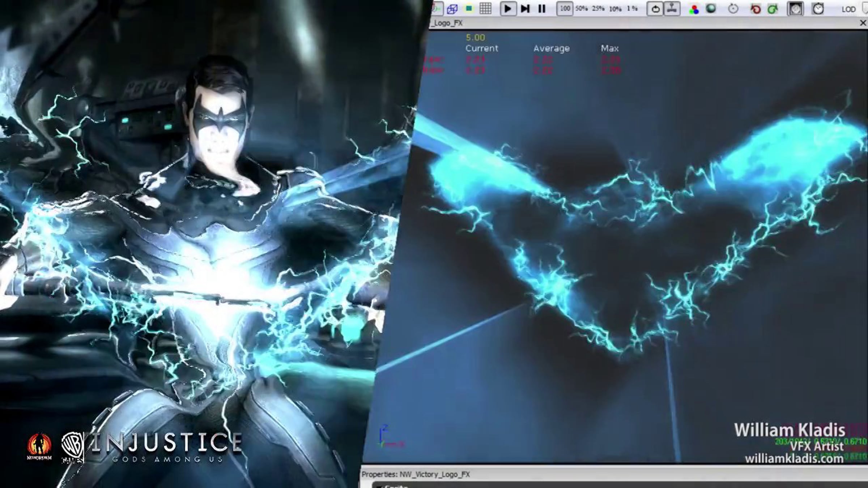The height and width of the screenshot is (488, 868).
Task: Set simulation speed to 50%
Action: [582, 9]
